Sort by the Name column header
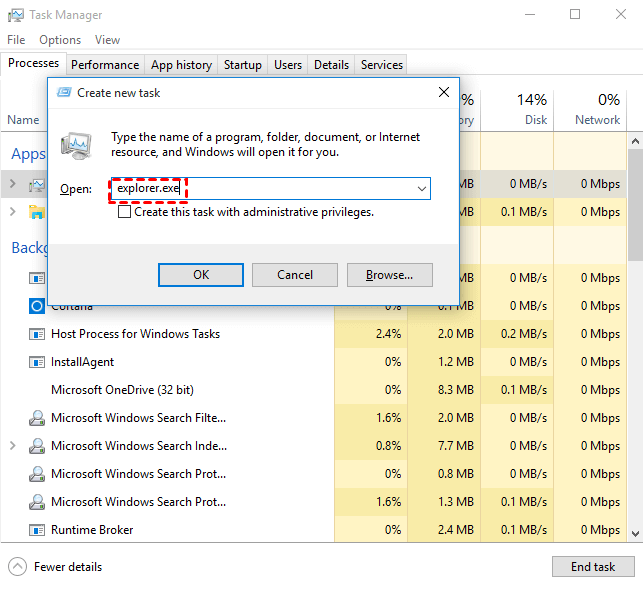This screenshot has height=591, width=643. coord(23,120)
